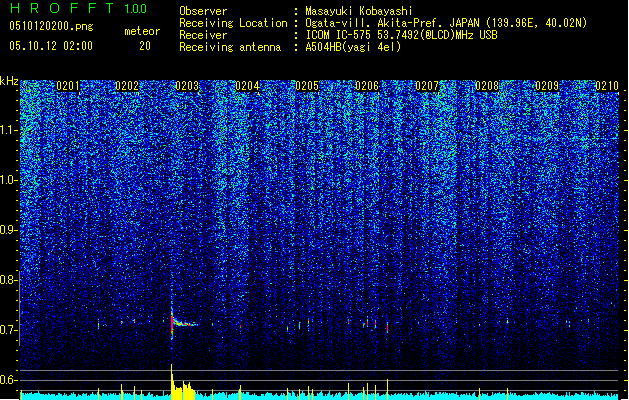Click the HROFFT 1.0.0 title text
629x400 pixels.
click(78, 8)
